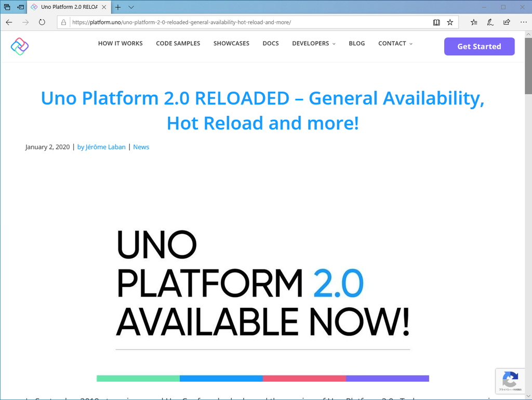The height and width of the screenshot is (400, 532).
Task: Expand the CONTACT dropdown menu
Action: 392,44
